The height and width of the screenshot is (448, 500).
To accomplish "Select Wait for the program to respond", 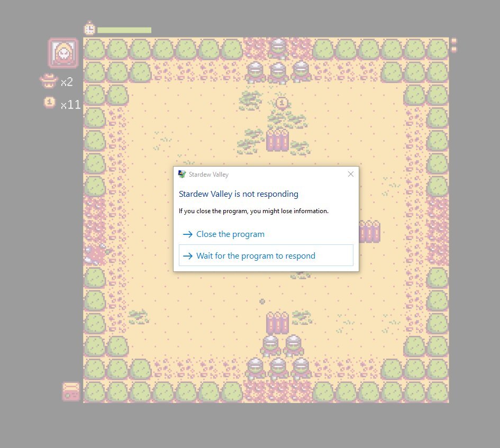I will [266, 255].
